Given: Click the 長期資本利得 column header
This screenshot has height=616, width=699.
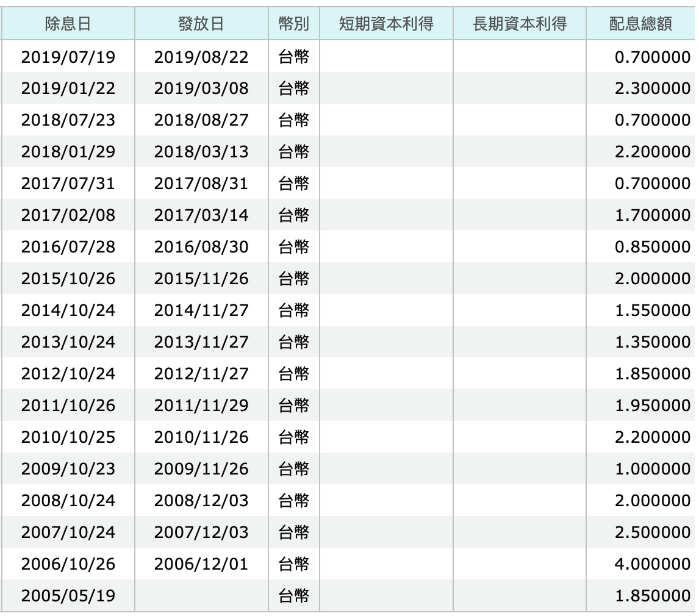Looking at the screenshot, I should 520,24.
